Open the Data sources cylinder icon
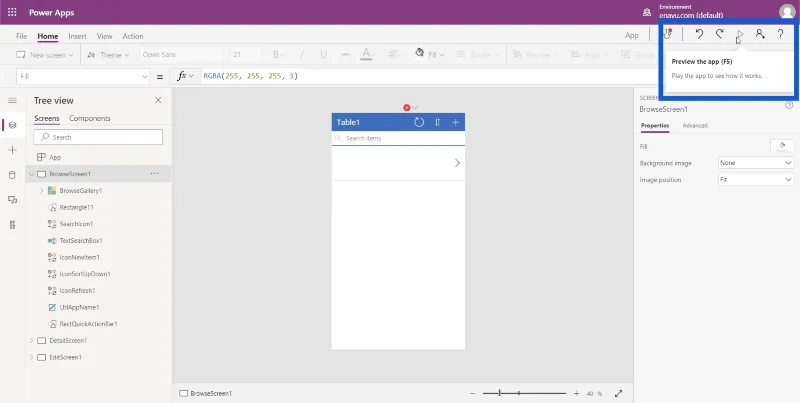 [12, 175]
